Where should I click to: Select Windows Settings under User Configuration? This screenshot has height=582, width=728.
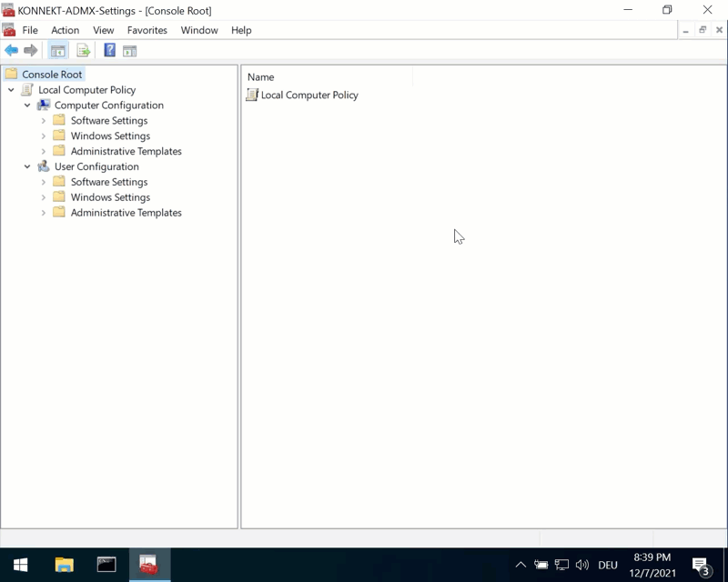pyautogui.click(x=110, y=196)
